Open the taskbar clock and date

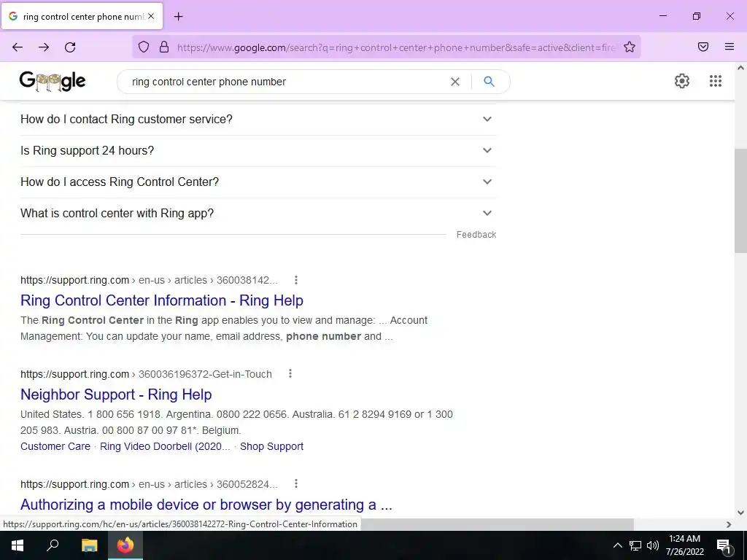pyautogui.click(x=684, y=545)
